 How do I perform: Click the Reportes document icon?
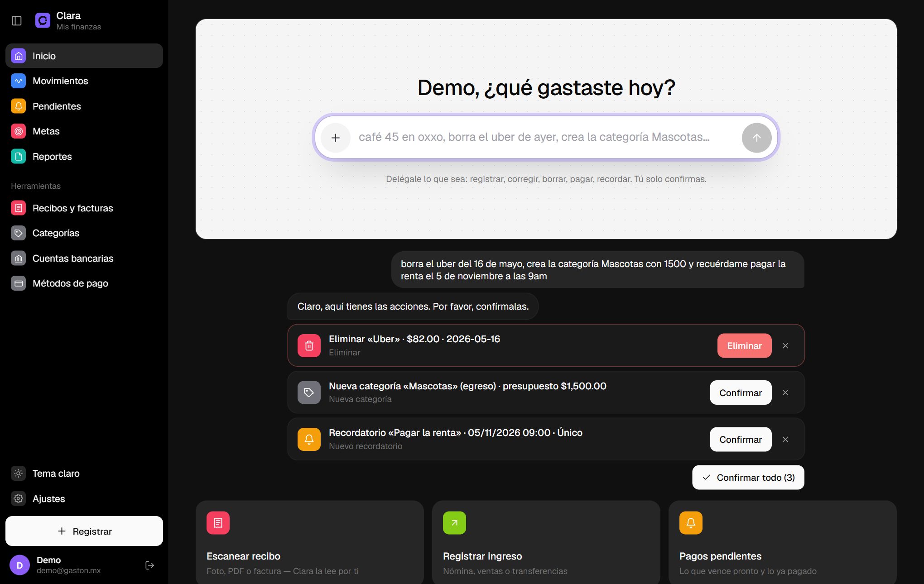[x=19, y=157]
